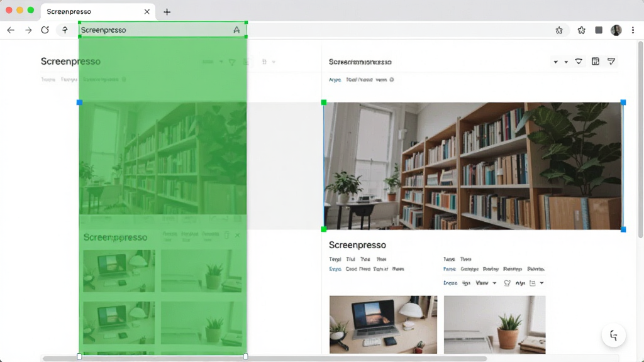Image resolution: width=644 pixels, height=362 pixels.
Task: Click the round floating button at bottom right
Action: coord(614,336)
